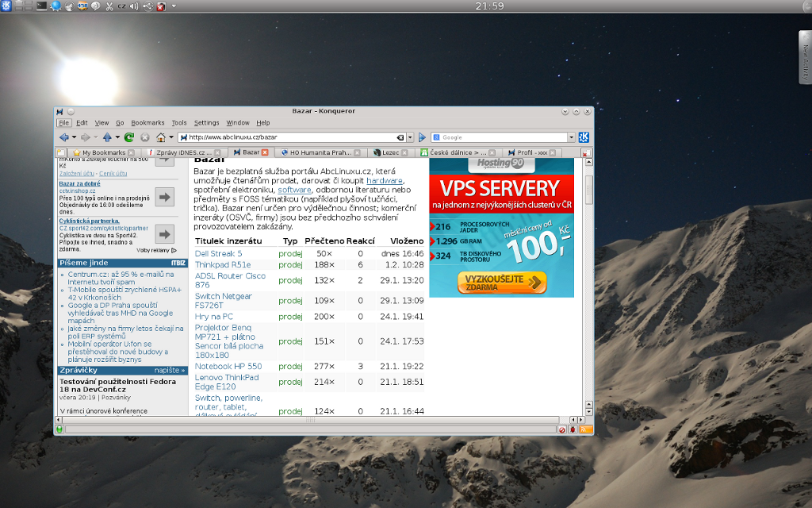Click the blue globe icon in the panel

(x=56, y=6)
